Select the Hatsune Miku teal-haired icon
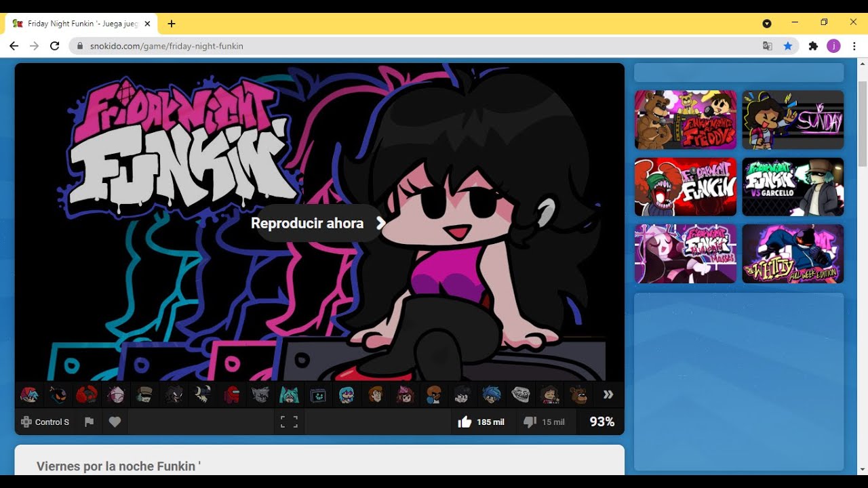Viewport: 868px width, 488px height. click(x=290, y=394)
